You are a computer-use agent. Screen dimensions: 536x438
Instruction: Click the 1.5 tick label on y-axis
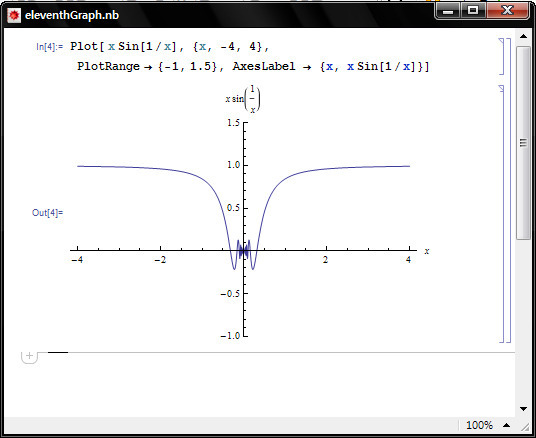[x=233, y=123]
